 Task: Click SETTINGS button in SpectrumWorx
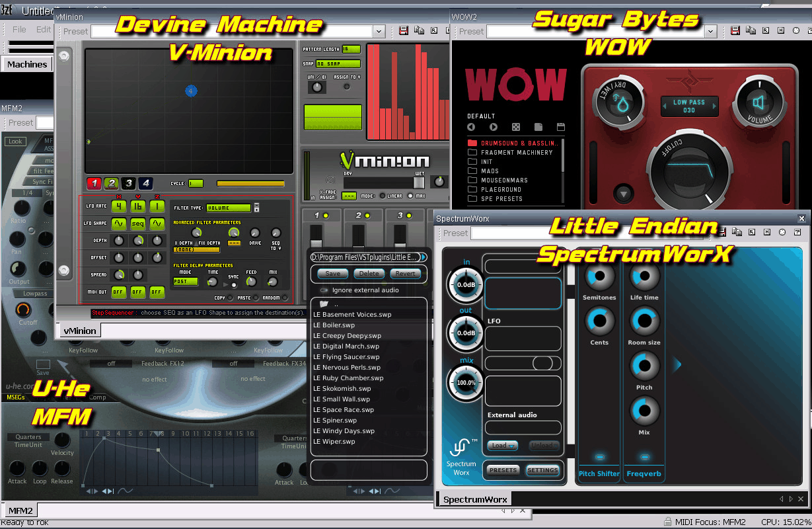[543, 470]
